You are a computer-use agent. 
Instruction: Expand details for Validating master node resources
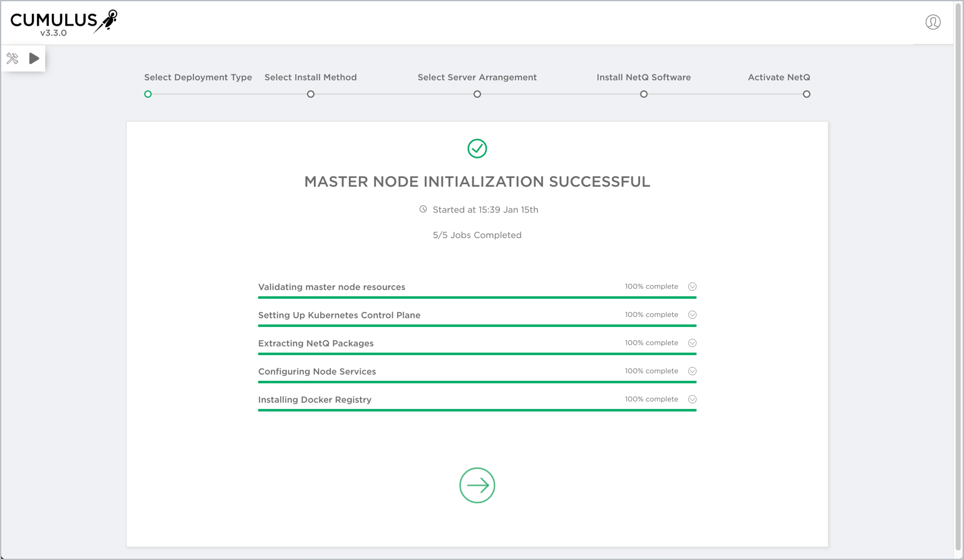click(692, 286)
